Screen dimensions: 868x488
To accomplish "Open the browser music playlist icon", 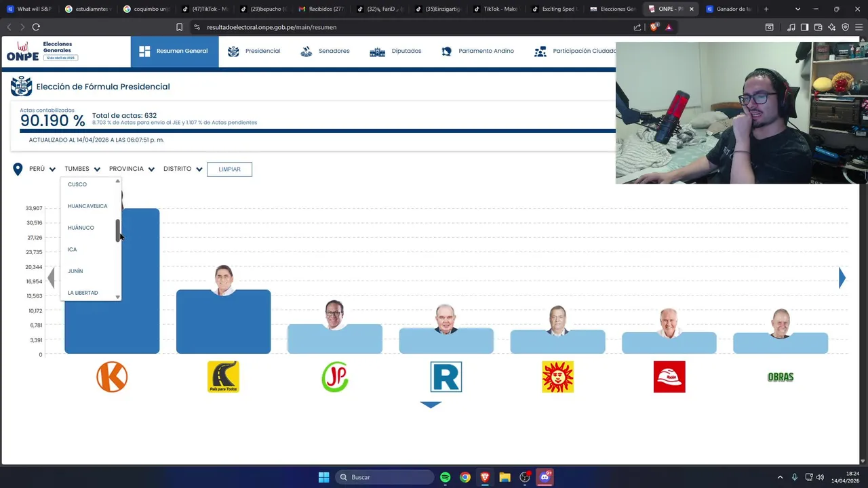I will (791, 27).
